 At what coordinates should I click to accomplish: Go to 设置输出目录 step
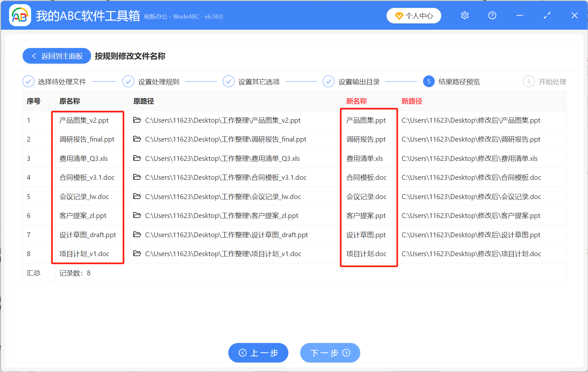351,82
